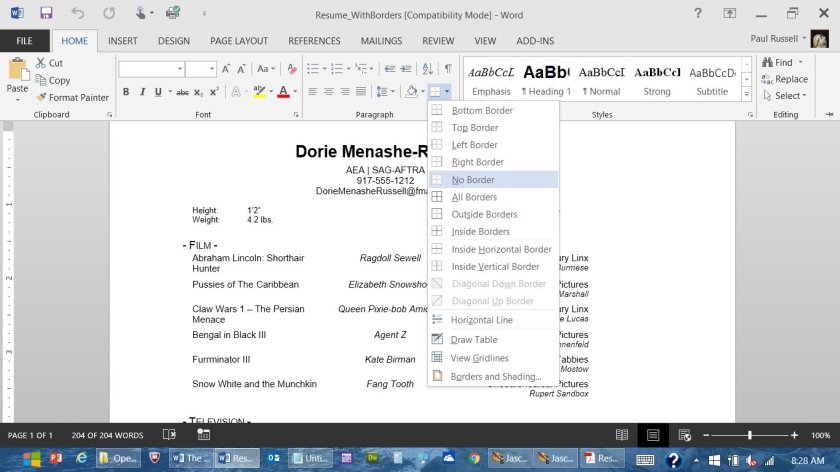This screenshot has height=472, width=840.
Task: Click the Save icon in Quick Access Toolbar
Action: pyautogui.click(x=46, y=14)
